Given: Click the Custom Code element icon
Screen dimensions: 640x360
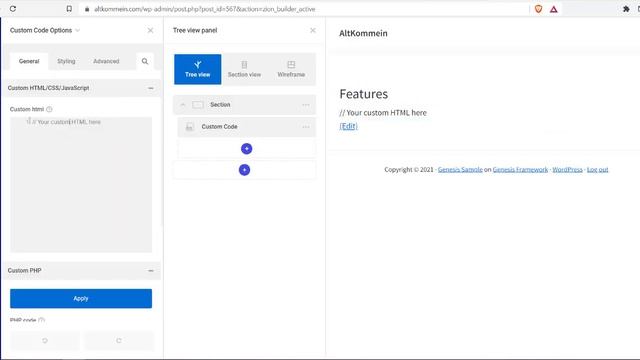Looking at the screenshot, I should [x=190, y=127].
